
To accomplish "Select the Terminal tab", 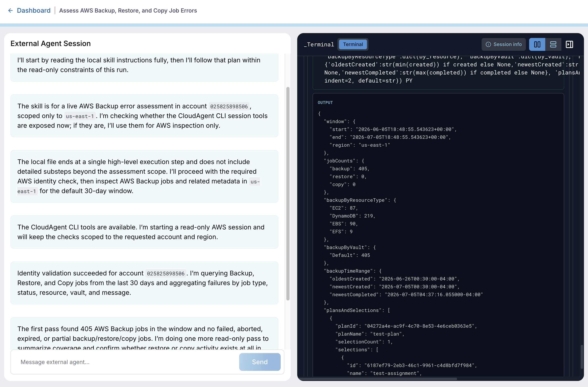I will tap(352, 44).
